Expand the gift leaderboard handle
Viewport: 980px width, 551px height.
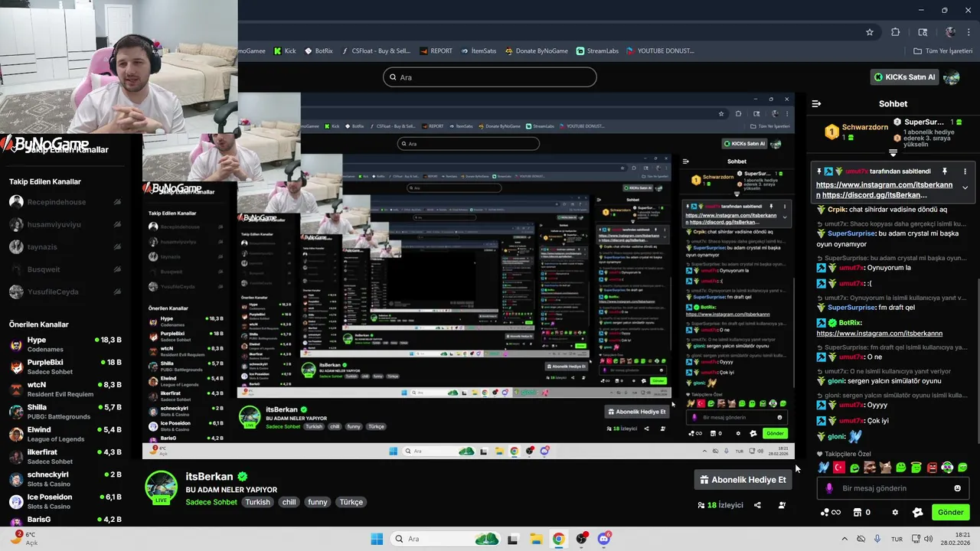[893, 153]
